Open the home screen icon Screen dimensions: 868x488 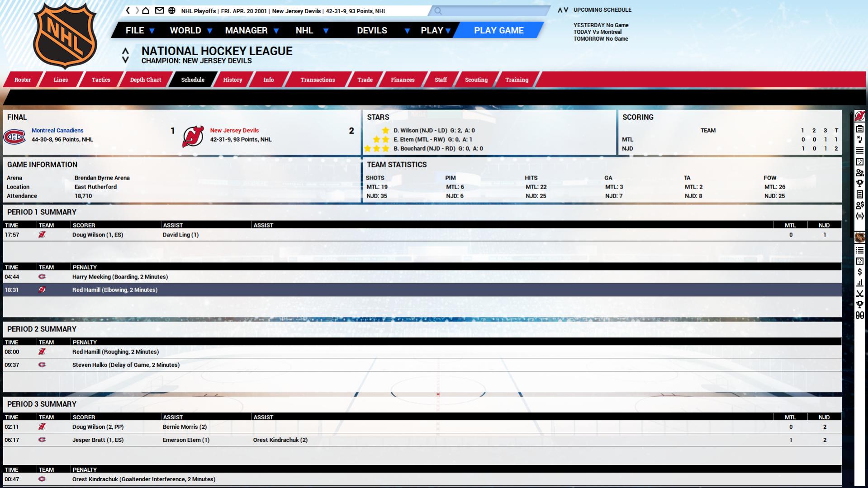click(x=146, y=10)
